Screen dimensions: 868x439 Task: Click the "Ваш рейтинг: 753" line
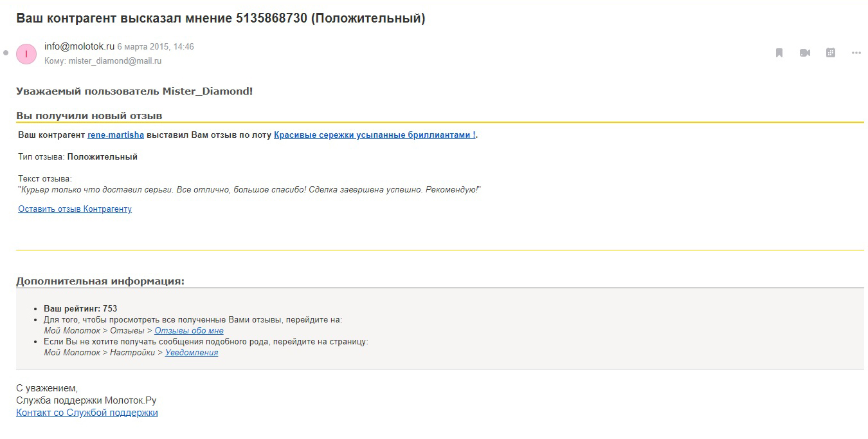pyautogui.click(x=80, y=309)
